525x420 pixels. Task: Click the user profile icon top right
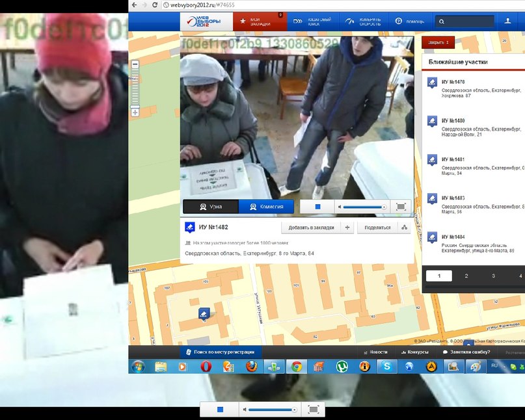[x=509, y=21]
